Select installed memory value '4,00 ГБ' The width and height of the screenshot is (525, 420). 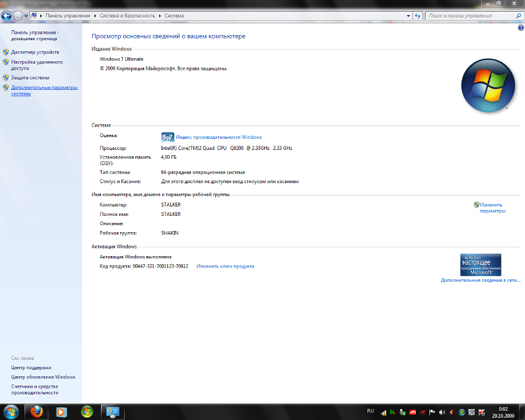(169, 157)
